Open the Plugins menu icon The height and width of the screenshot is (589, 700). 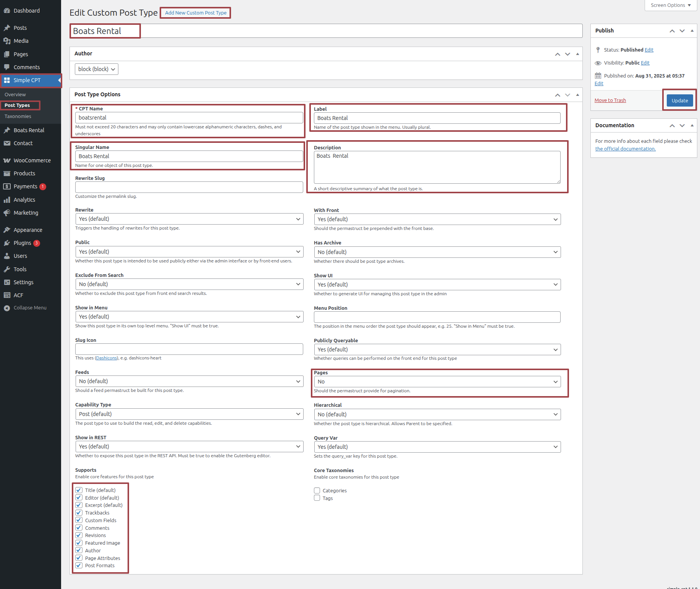pyautogui.click(x=7, y=243)
